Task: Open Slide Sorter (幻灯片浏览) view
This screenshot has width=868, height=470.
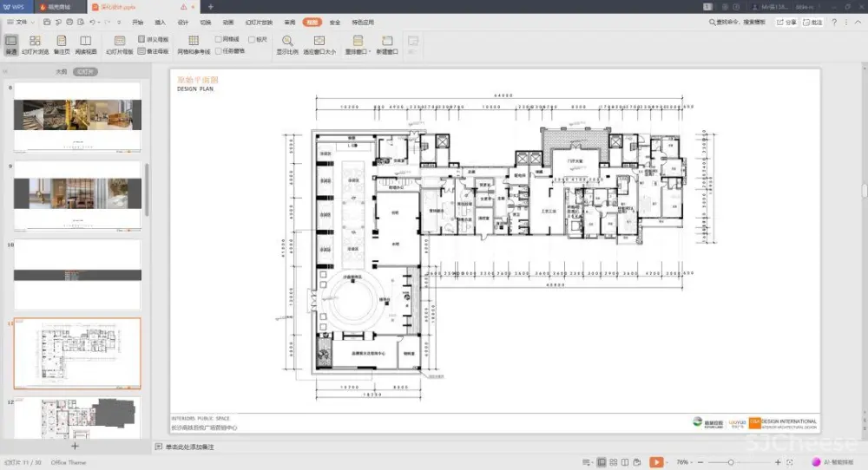Action: pos(35,44)
